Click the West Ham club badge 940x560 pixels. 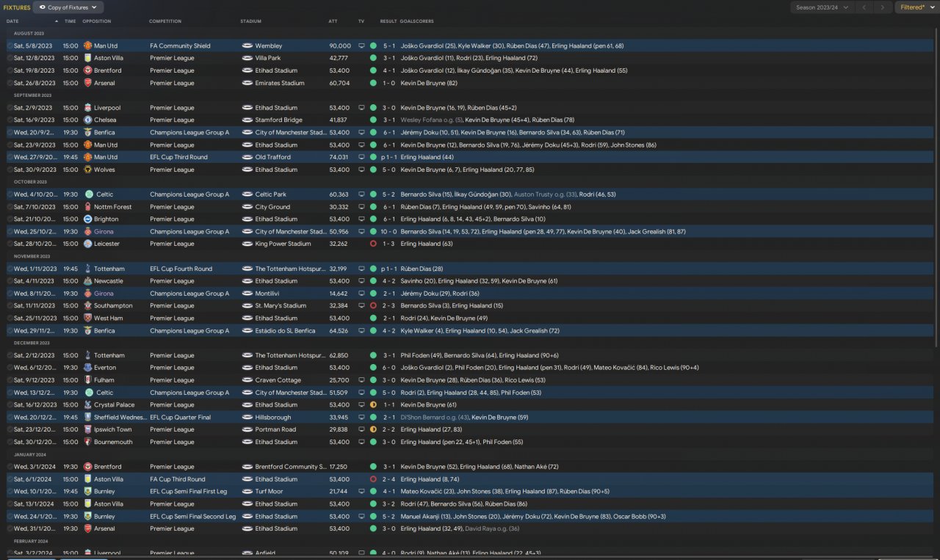click(88, 318)
